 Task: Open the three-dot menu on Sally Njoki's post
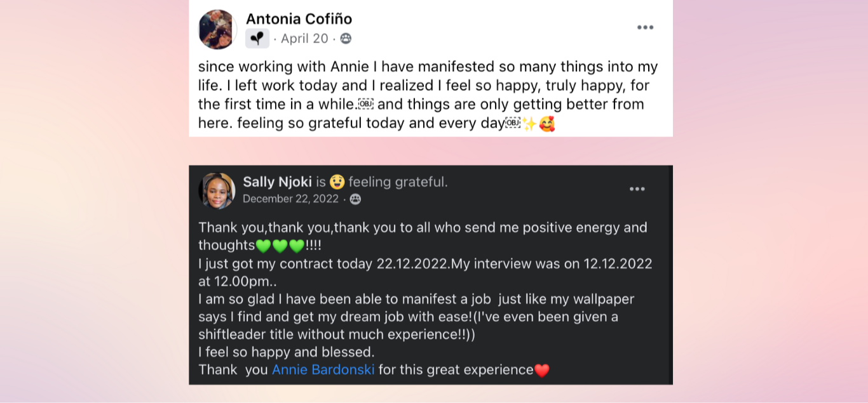pyautogui.click(x=637, y=189)
